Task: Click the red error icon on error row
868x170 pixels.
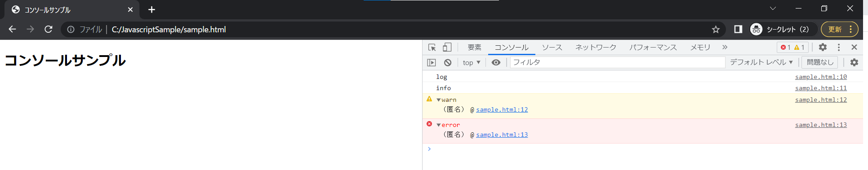Action: pyautogui.click(x=429, y=124)
